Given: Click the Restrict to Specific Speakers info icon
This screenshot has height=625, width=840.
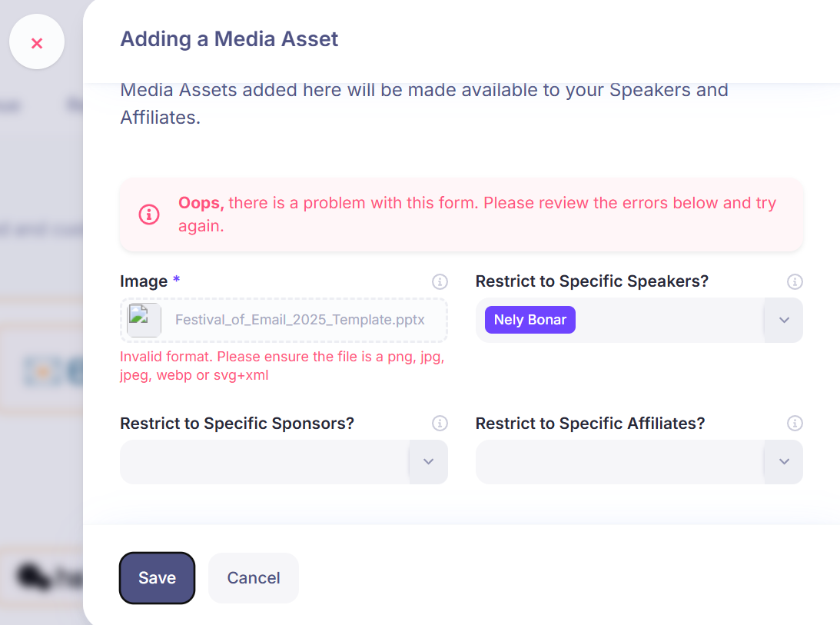Looking at the screenshot, I should pyautogui.click(x=795, y=281).
